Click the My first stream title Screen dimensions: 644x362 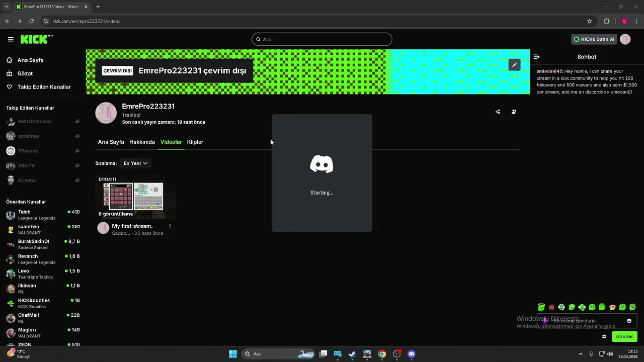(132, 226)
